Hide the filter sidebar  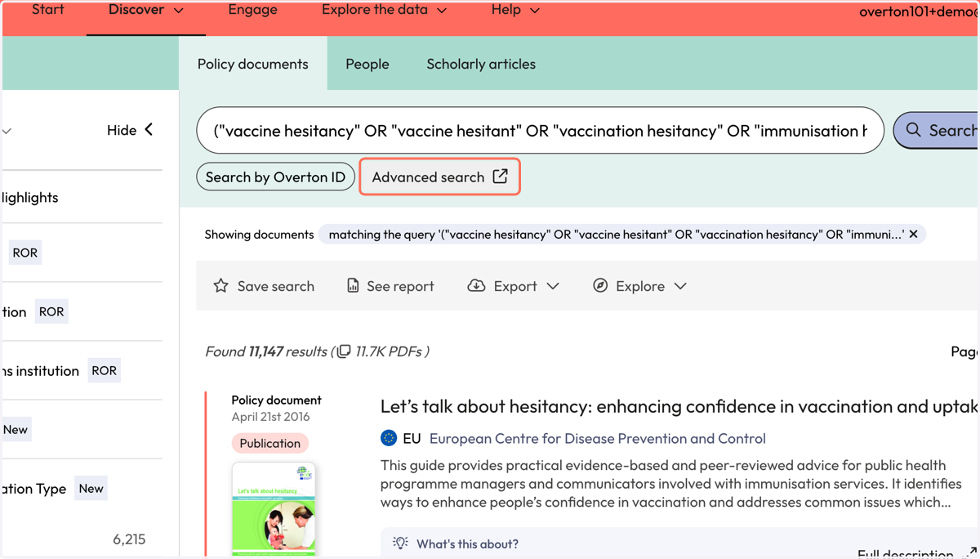pyautogui.click(x=130, y=130)
